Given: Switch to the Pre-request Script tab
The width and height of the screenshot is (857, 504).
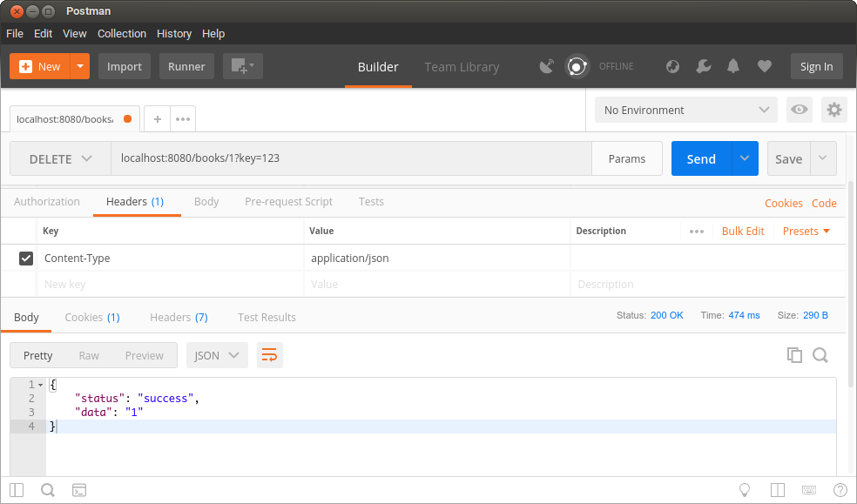Looking at the screenshot, I should [x=288, y=202].
